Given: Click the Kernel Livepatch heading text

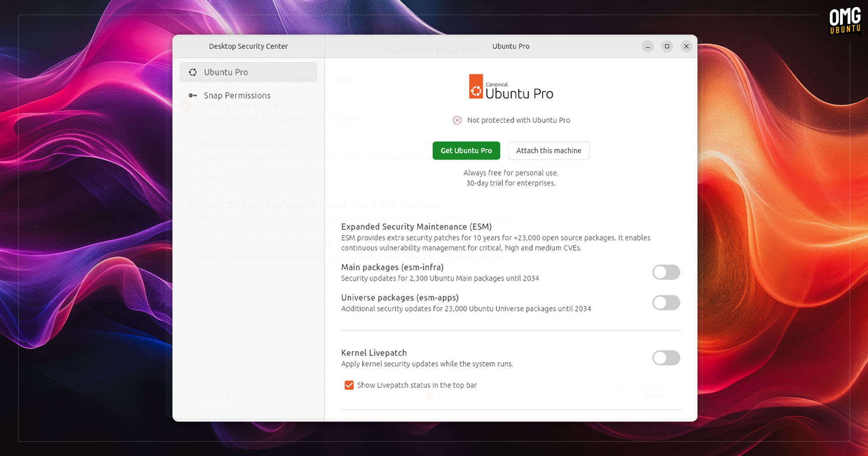Looking at the screenshot, I should (374, 353).
